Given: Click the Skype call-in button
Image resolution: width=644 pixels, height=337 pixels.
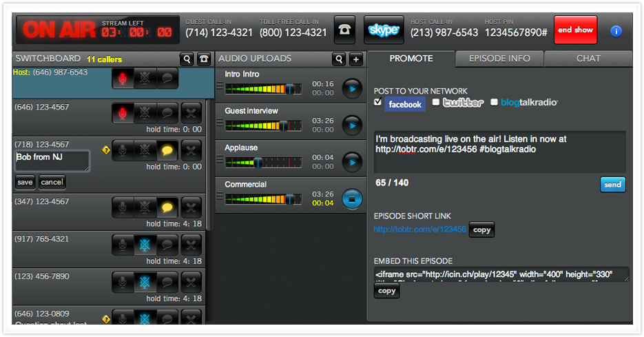Looking at the screenshot, I should (383, 30).
